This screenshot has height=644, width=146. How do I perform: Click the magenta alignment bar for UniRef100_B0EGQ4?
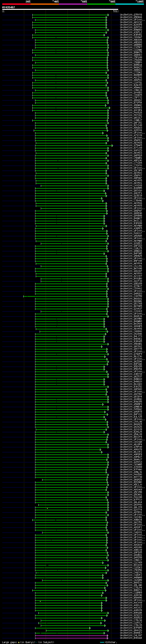coord(72,638)
